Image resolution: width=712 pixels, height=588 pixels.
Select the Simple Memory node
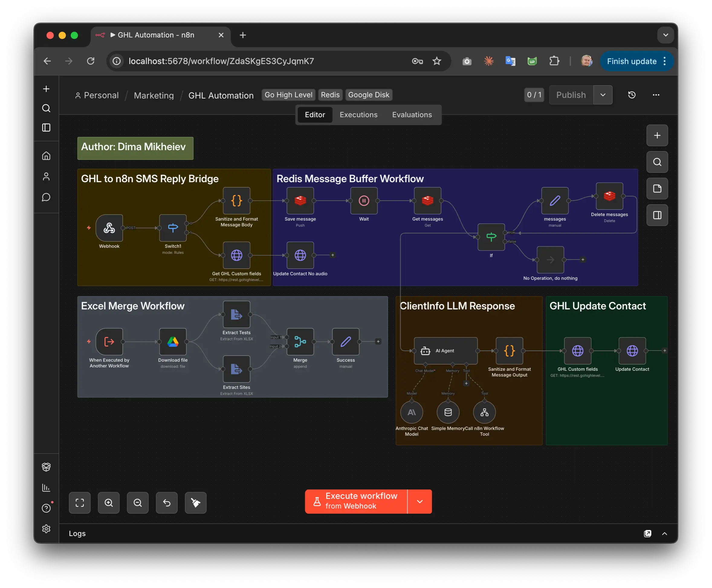[x=448, y=412]
